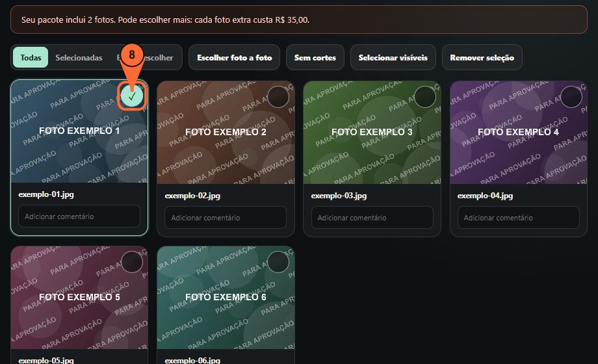The image size is (598, 364).
Task: Switch to the Todas tab
Action: (x=31, y=58)
